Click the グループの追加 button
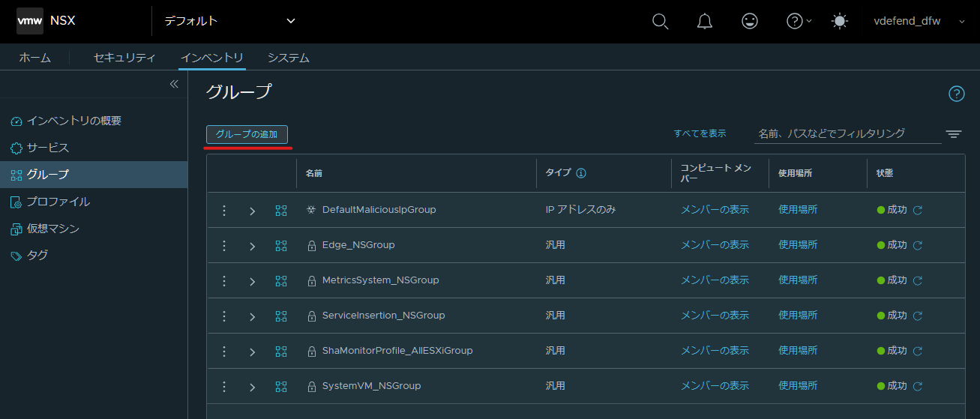Screen dimensions: 980x419 247,134
